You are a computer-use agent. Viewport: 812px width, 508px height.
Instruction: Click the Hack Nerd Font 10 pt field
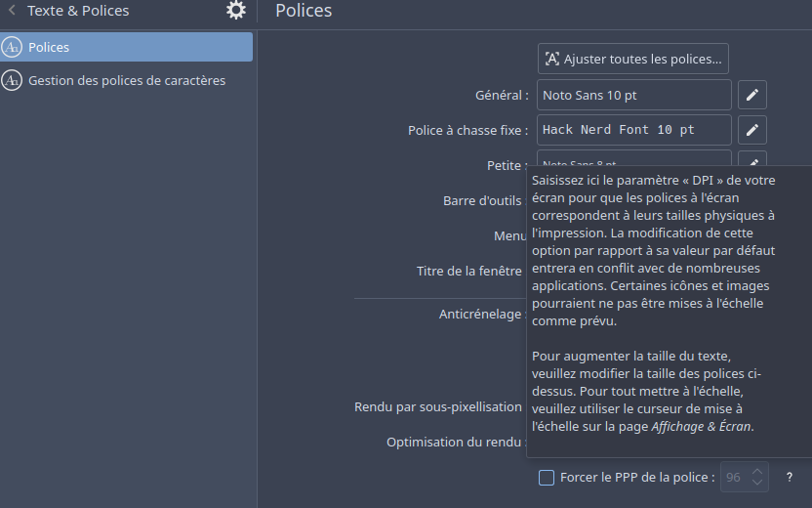pyautogui.click(x=634, y=130)
